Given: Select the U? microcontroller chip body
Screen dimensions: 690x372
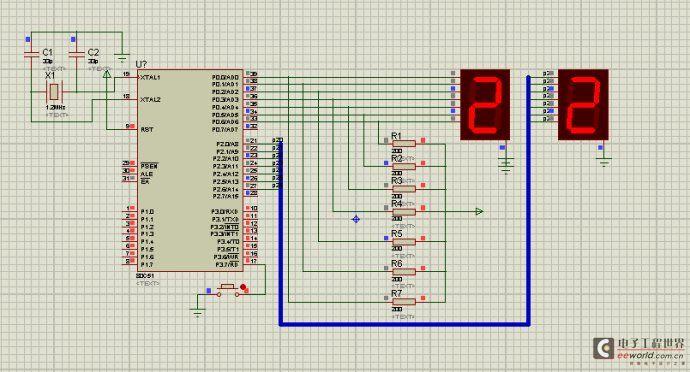Looking at the screenshot, I should coord(190,170).
